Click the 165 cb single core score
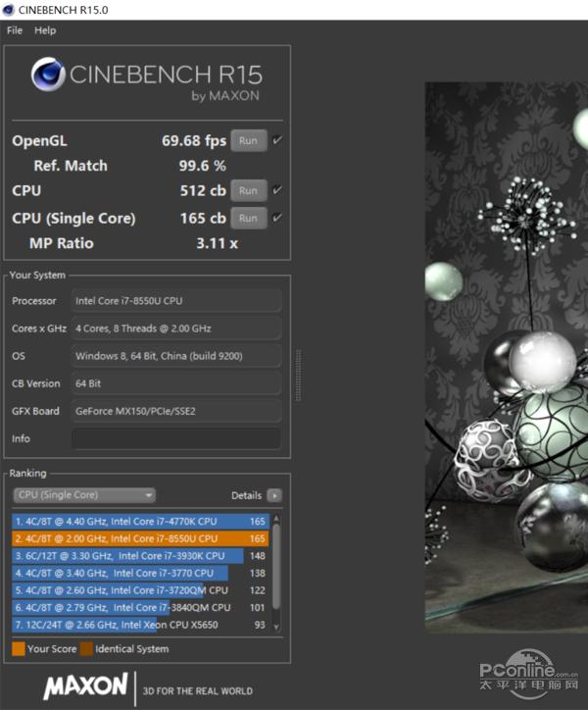 [x=203, y=219]
